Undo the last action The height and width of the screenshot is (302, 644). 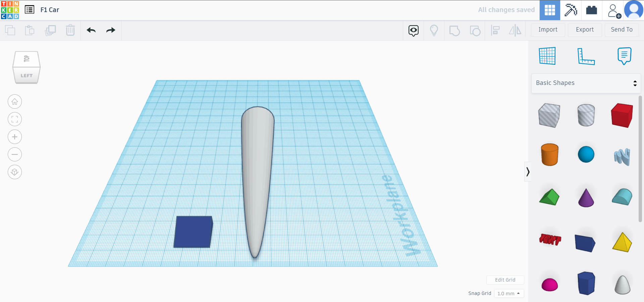click(x=91, y=30)
